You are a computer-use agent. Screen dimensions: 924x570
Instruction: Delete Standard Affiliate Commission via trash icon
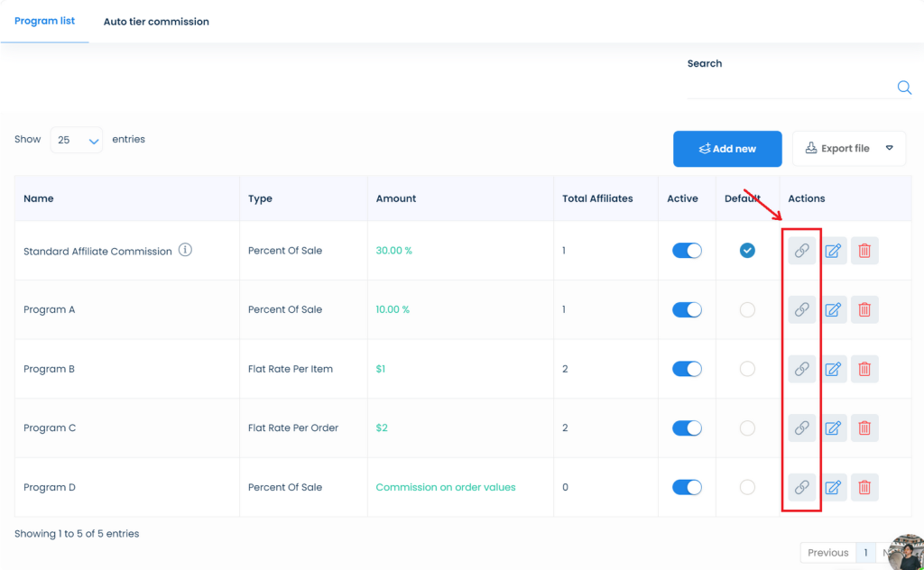864,250
